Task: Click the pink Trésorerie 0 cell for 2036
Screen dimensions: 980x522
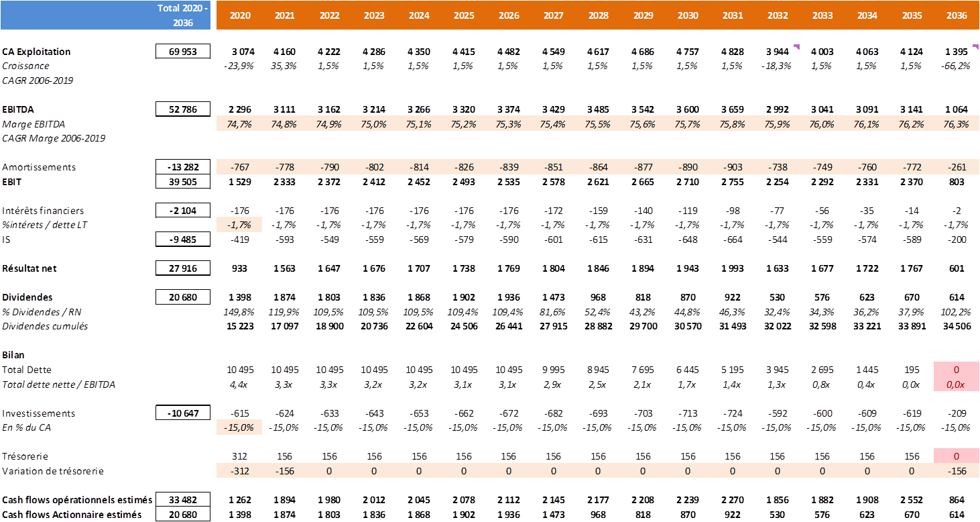Action: (x=957, y=456)
